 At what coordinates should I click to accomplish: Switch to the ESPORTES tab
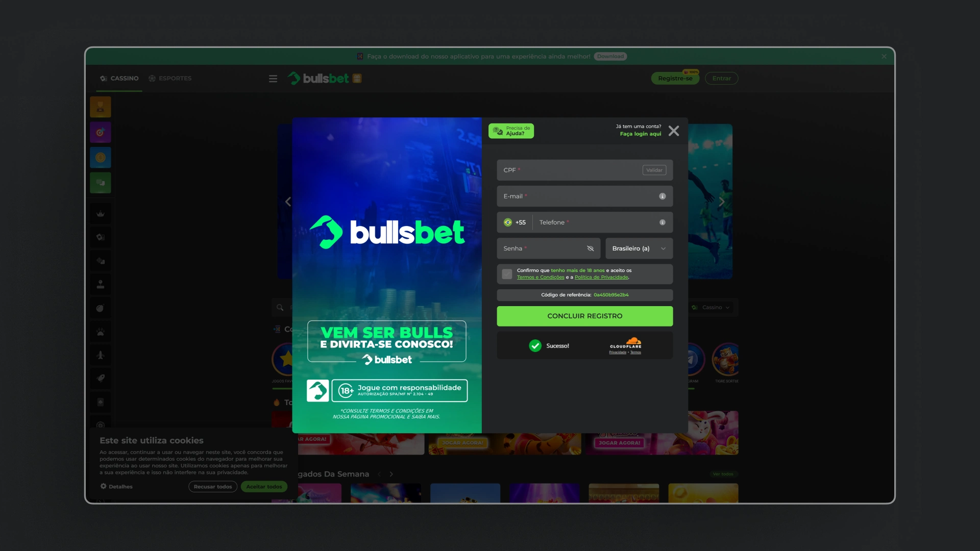(170, 78)
